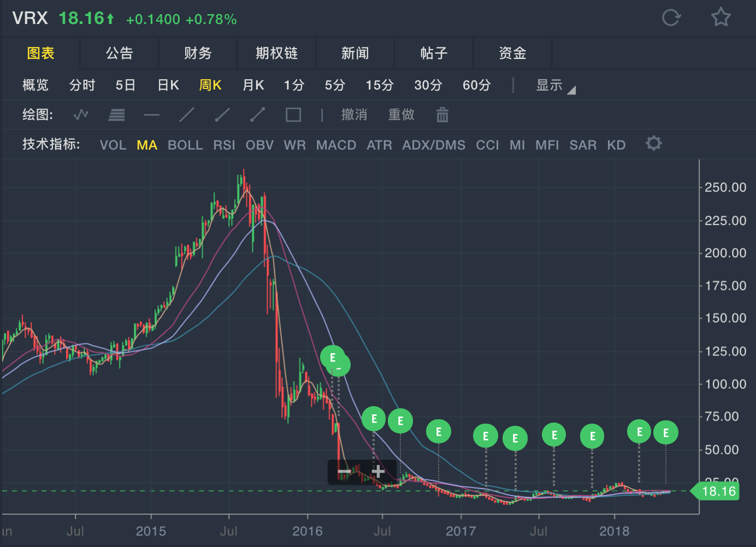
Task: Click the VRX ticker symbol
Action: click(30, 18)
